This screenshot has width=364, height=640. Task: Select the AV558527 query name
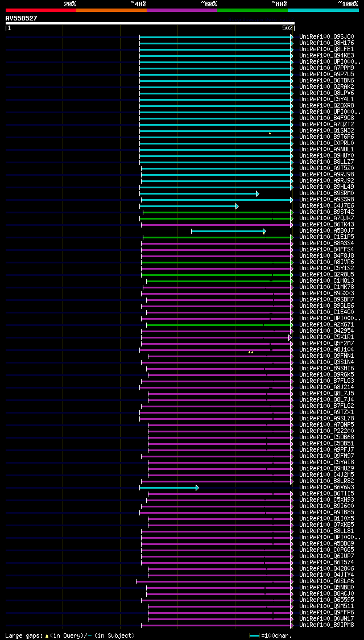(21, 18)
